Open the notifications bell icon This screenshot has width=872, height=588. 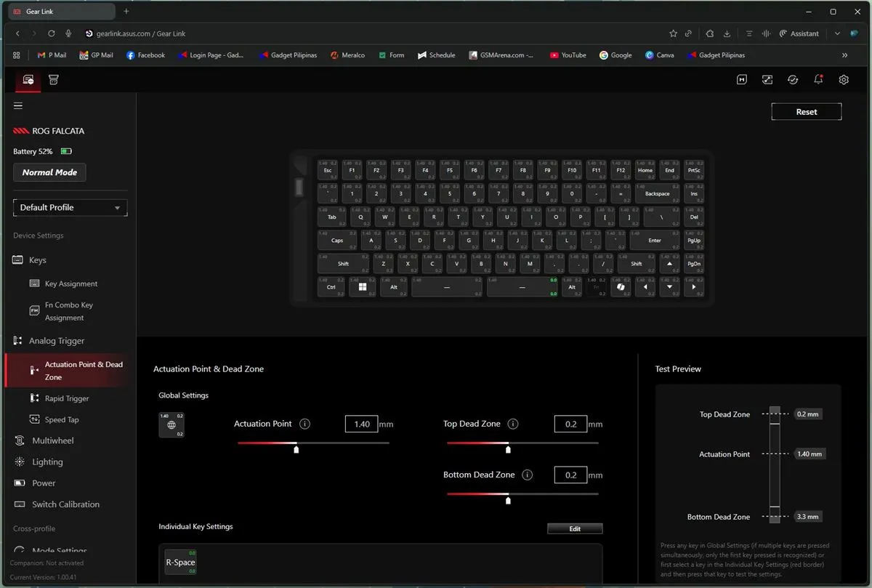click(818, 79)
